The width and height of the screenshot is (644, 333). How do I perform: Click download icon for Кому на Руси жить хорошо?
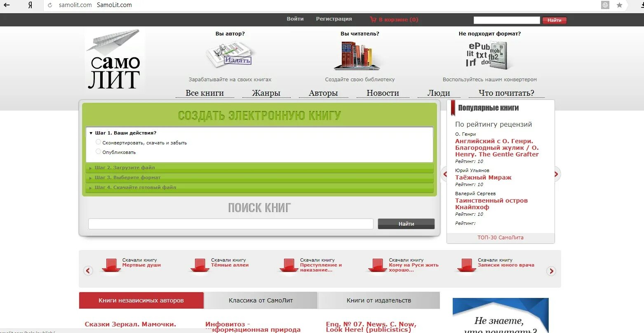(378, 265)
